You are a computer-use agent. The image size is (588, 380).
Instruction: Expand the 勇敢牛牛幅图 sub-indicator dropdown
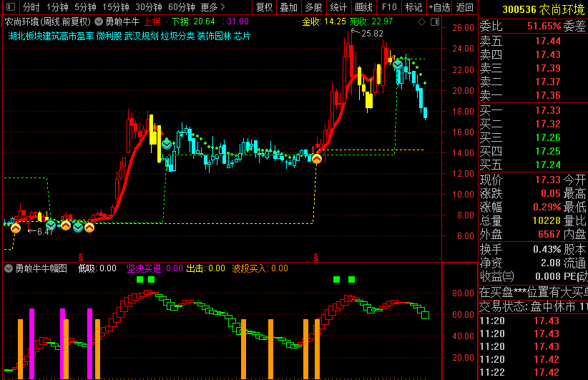pos(9,268)
